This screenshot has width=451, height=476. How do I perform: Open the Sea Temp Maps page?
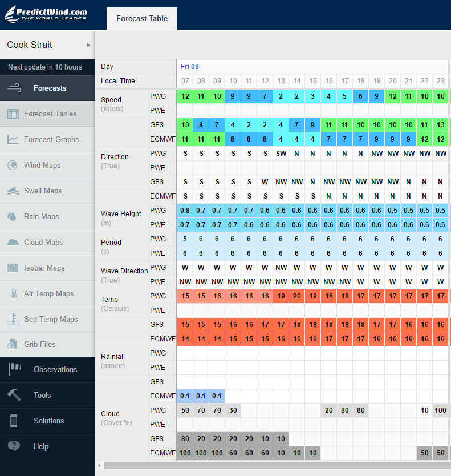pos(50,319)
